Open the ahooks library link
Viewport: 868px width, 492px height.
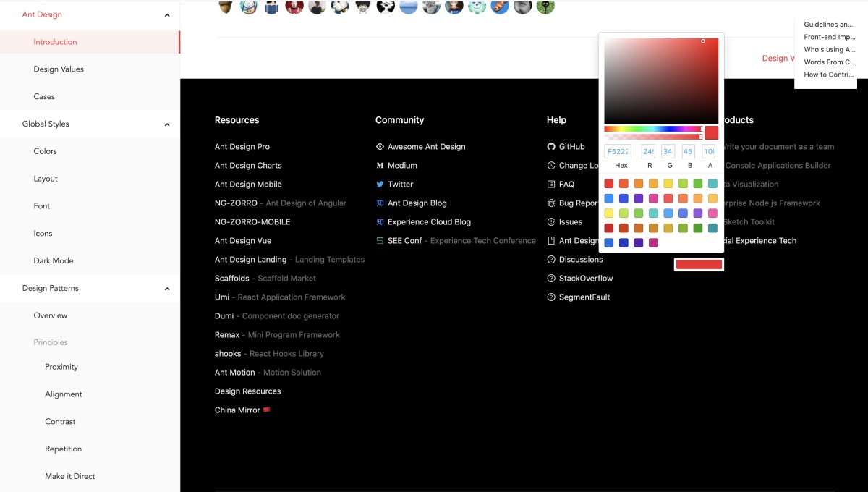[228, 354]
